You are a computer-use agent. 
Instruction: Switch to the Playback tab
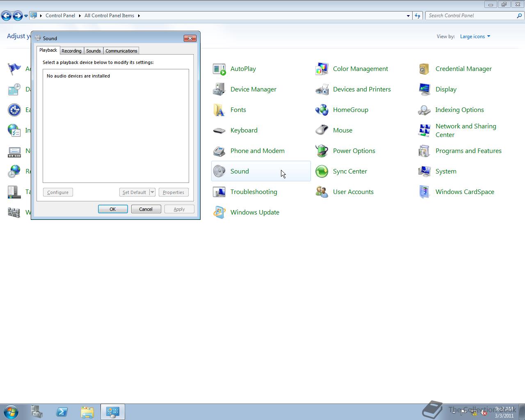(48, 50)
